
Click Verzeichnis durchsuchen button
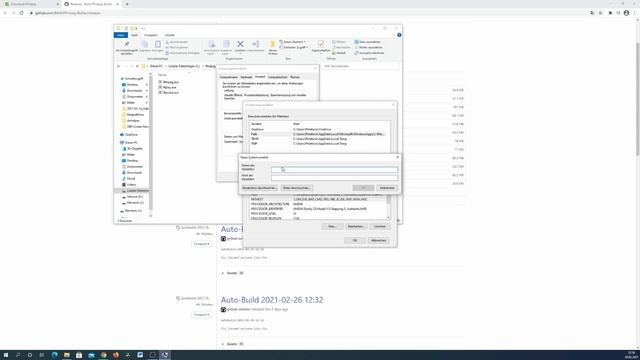(259, 188)
